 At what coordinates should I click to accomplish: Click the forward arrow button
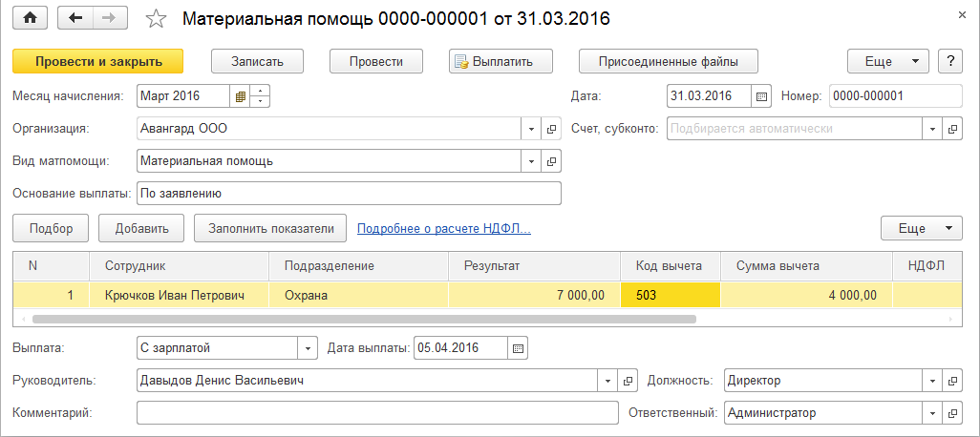click(x=108, y=18)
